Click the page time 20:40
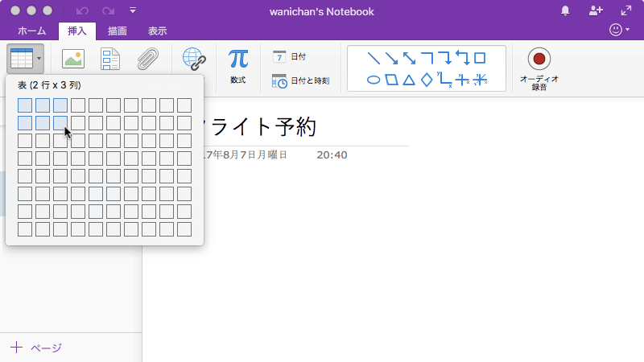This screenshot has width=644, height=362. tap(332, 155)
